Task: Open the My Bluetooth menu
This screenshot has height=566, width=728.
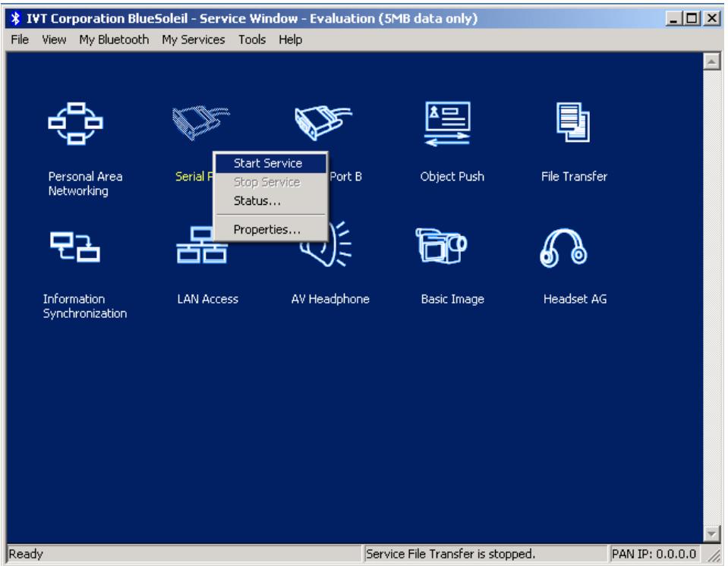Action: [114, 40]
